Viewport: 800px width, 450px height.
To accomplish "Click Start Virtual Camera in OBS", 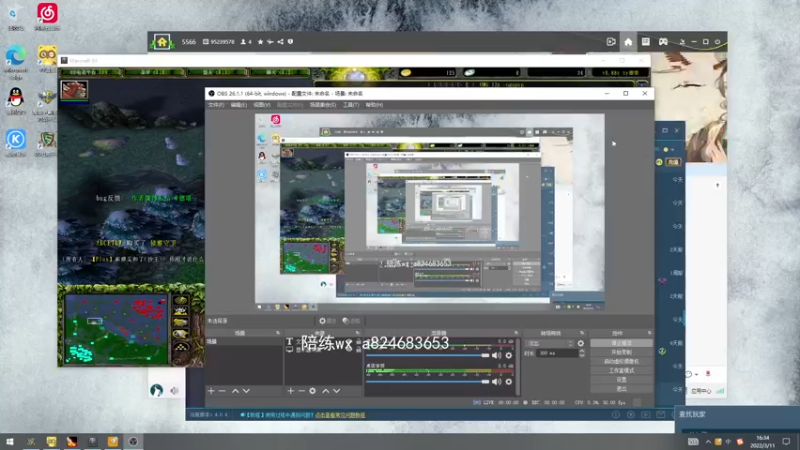I will [621, 361].
